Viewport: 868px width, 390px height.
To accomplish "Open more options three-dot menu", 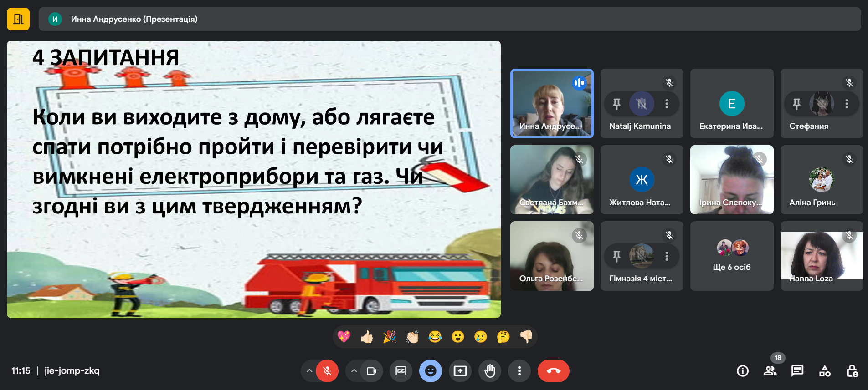I will pyautogui.click(x=519, y=371).
